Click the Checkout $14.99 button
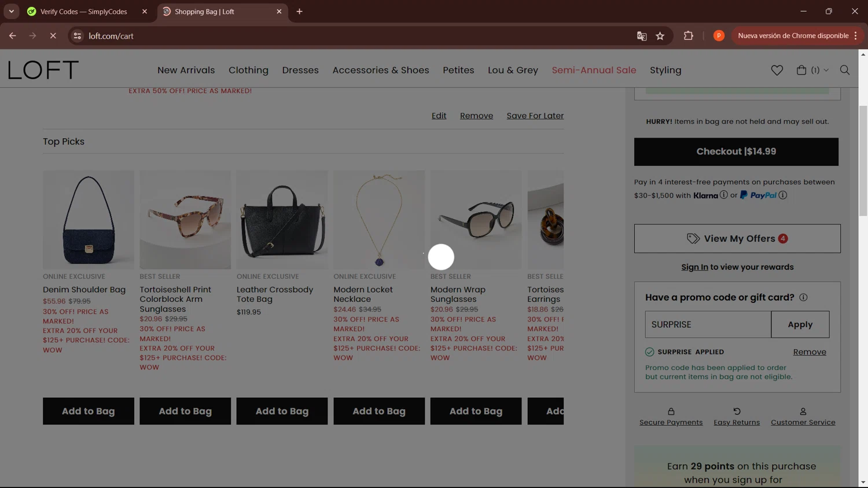This screenshot has width=868, height=488. tap(736, 151)
